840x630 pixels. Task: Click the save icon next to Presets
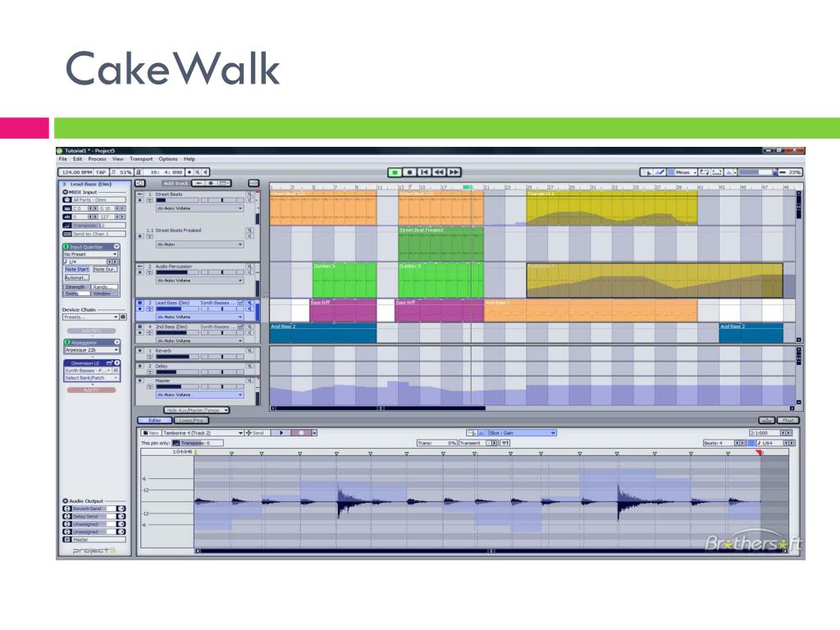click(x=123, y=317)
